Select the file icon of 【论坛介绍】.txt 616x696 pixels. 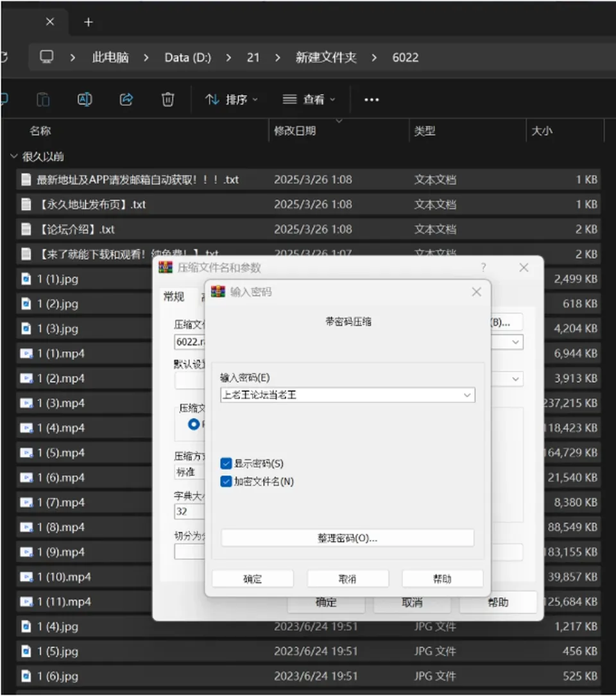tap(26, 230)
